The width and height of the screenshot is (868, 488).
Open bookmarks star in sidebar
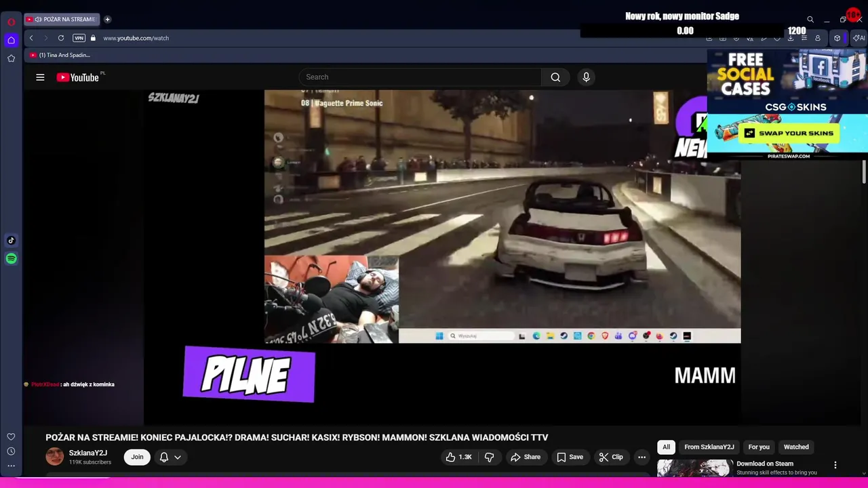coord(11,58)
